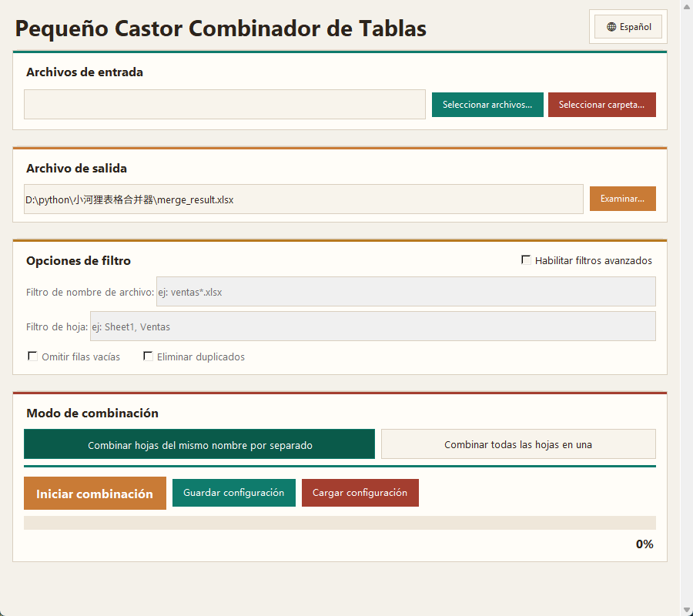Click the Opciones de filtro heading
This screenshot has width=693, height=616.
tap(79, 261)
